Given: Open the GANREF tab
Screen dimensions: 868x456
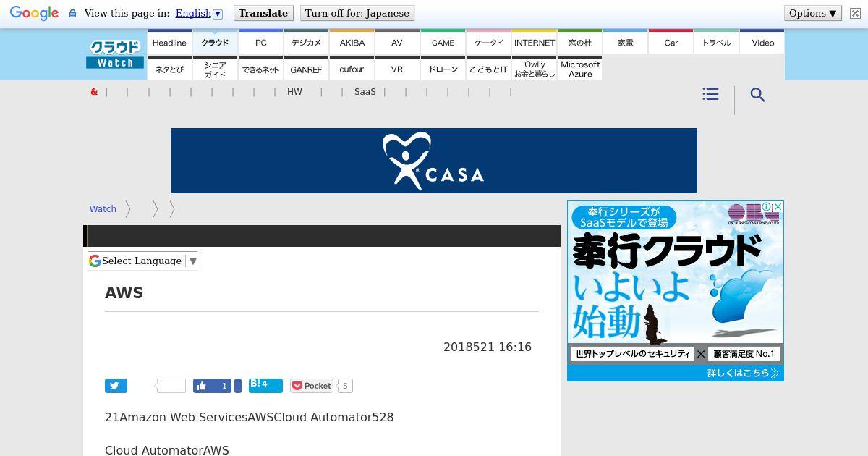Looking at the screenshot, I should click(x=307, y=69).
